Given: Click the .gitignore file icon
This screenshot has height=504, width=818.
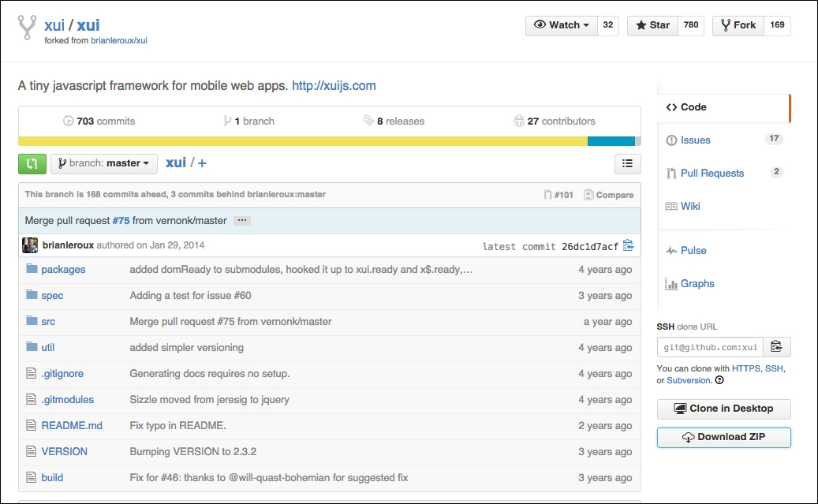Looking at the screenshot, I should click(x=32, y=373).
